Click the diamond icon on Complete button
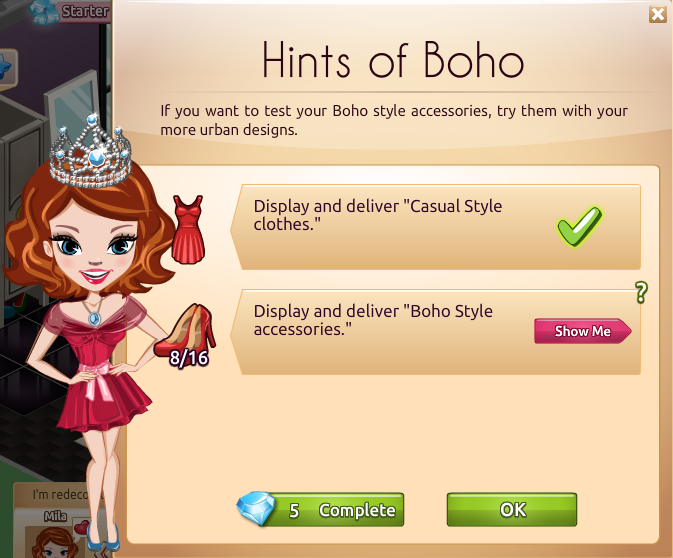 [x=256, y=509]
